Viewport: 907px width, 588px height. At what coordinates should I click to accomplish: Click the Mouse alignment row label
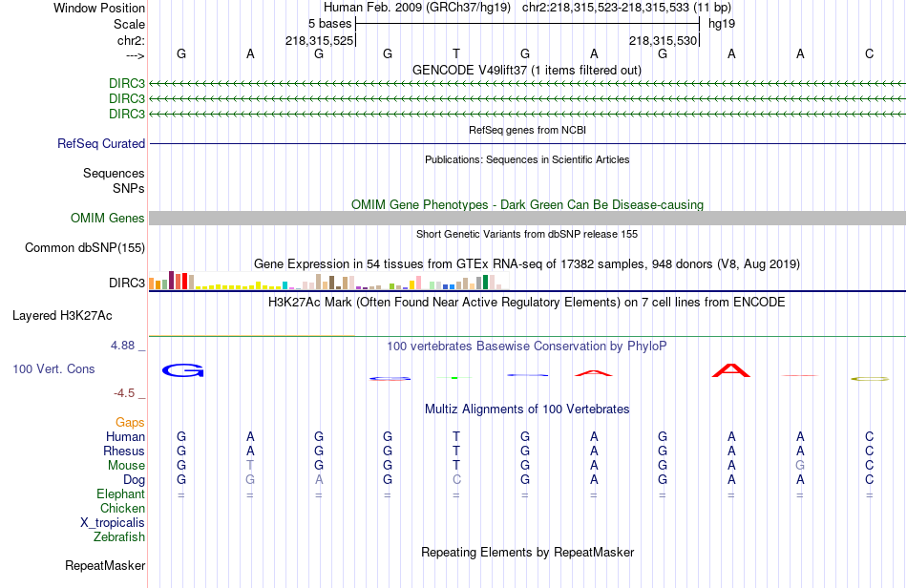[126, 466]
